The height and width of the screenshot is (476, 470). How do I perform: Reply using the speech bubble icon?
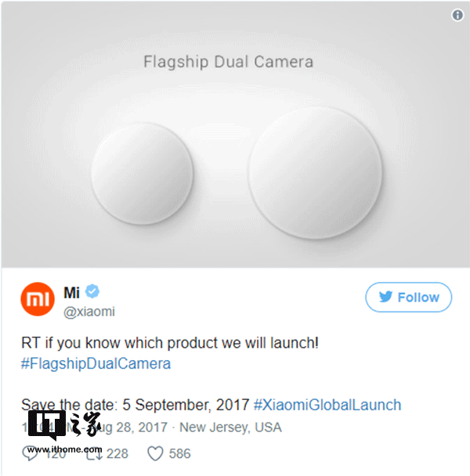(x=30, y=453)
